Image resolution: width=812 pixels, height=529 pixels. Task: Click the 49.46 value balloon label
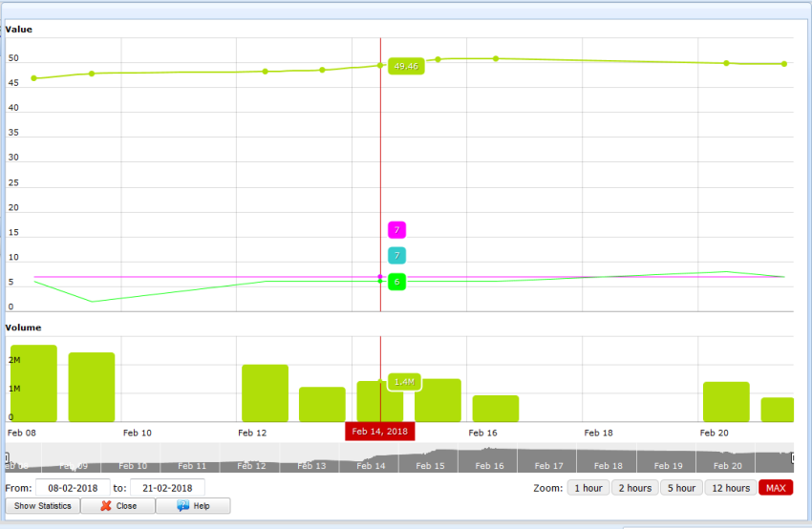tap(406, 66)
